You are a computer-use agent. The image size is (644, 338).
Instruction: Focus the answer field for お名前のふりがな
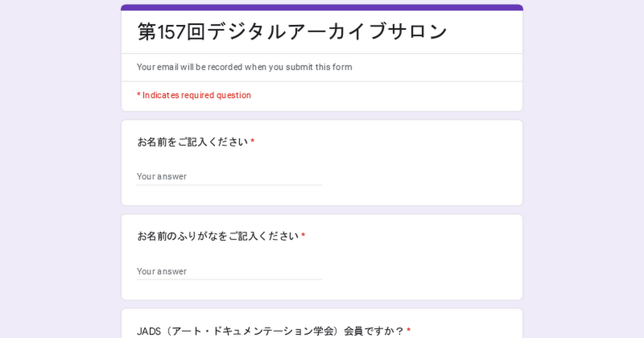229,271
